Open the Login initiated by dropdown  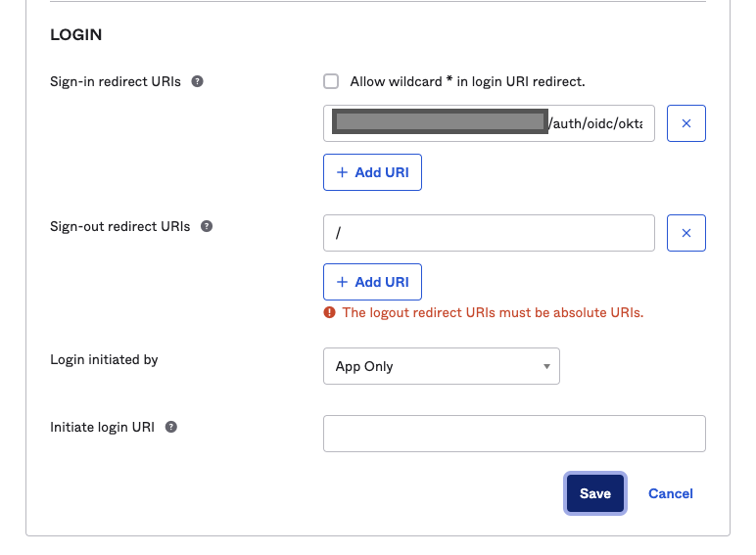tap(441, 366)
